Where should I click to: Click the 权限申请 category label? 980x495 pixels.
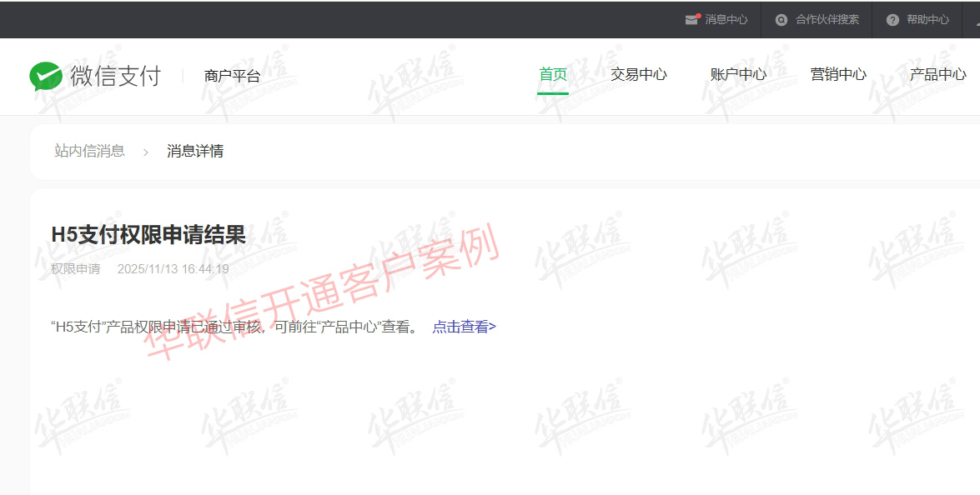(75, 269)
